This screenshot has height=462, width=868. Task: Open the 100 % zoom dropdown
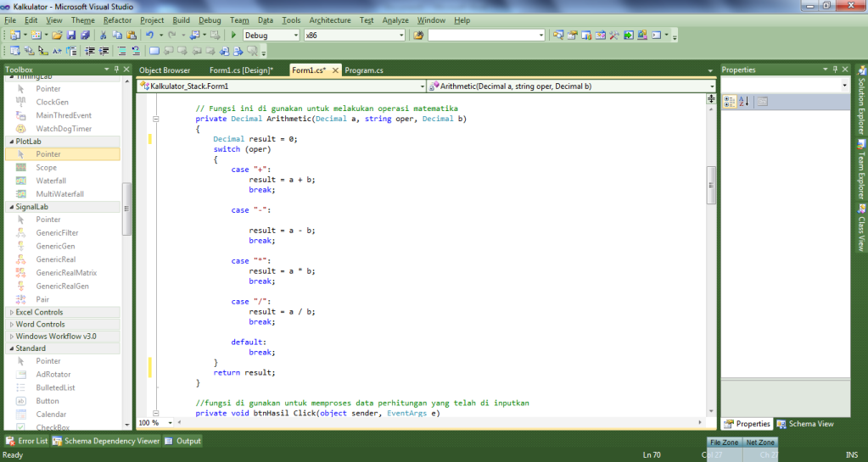pyautogui.click(x=170, y=423)
